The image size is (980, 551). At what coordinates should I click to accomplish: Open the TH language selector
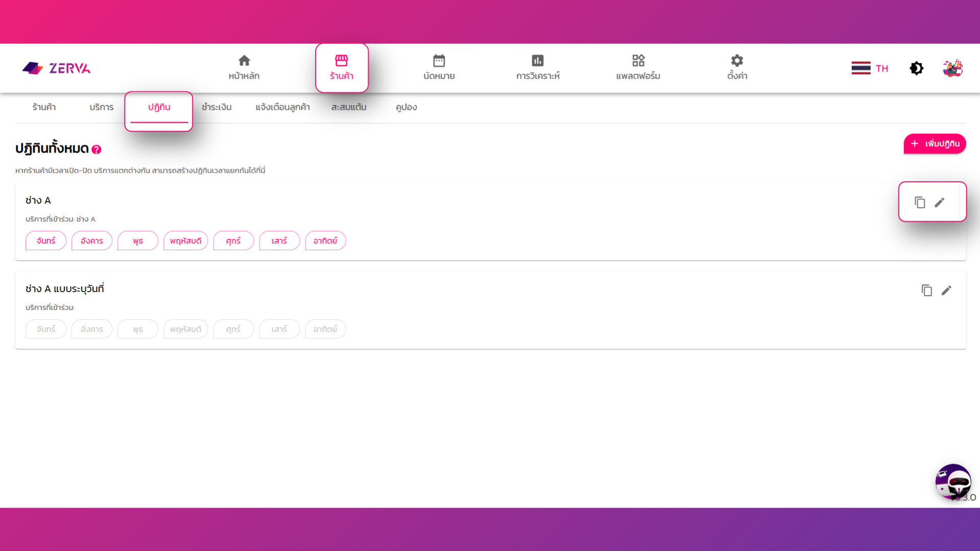tap(869, 68)
